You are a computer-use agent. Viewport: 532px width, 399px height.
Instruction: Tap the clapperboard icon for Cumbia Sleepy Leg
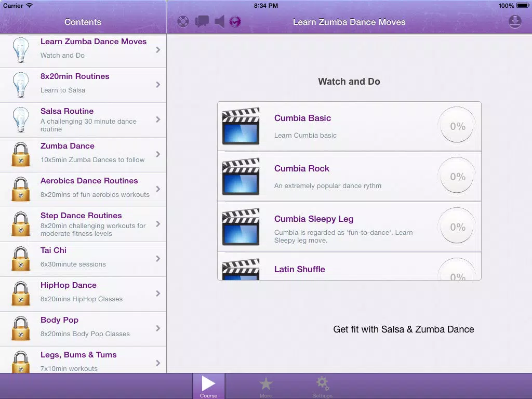pos(241,227)
